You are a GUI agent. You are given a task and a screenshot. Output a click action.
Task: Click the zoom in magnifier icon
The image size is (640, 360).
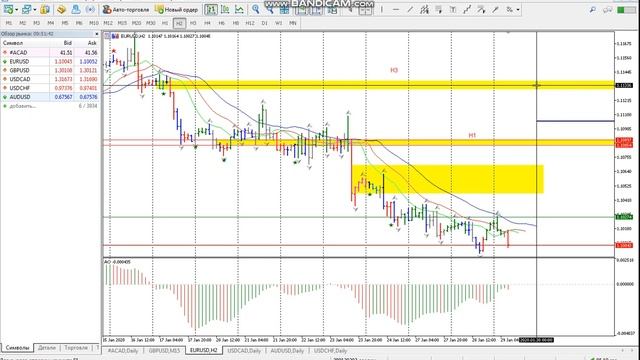pos(256,9)
